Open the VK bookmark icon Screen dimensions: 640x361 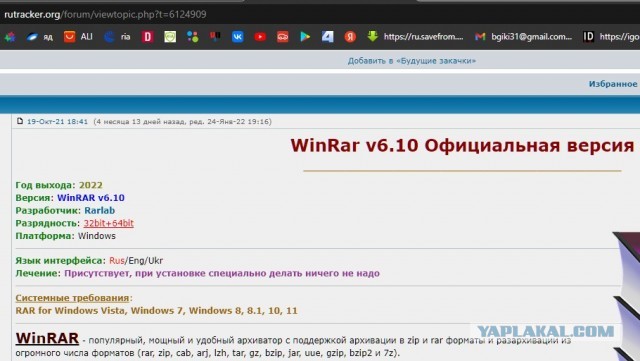(238, 37)
